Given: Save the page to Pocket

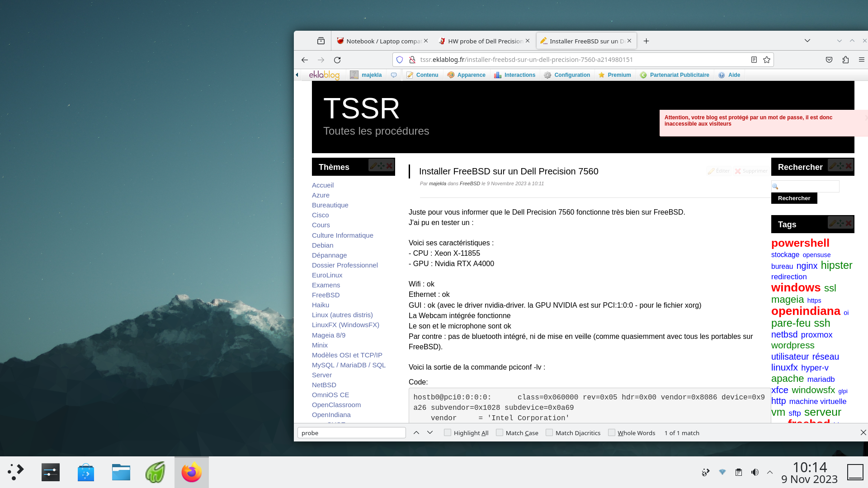Looking at the screenshot, I should point(829,60).
